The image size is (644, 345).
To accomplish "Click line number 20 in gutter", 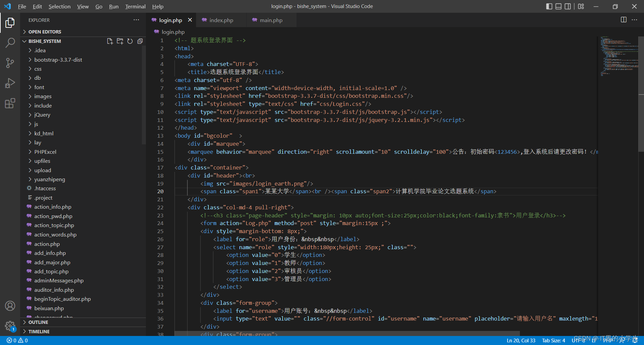I will click(x=160, y=192).
